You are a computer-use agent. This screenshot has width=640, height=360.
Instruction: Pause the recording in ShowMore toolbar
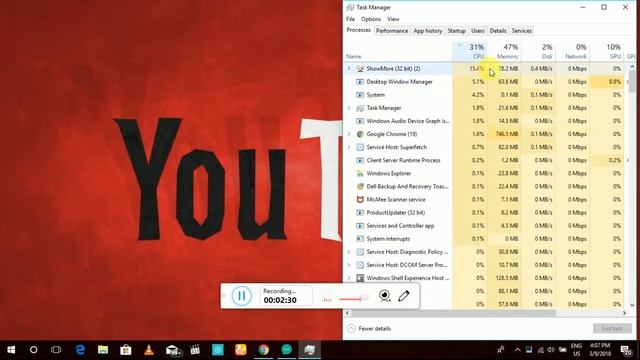click(x=242, y=296)
